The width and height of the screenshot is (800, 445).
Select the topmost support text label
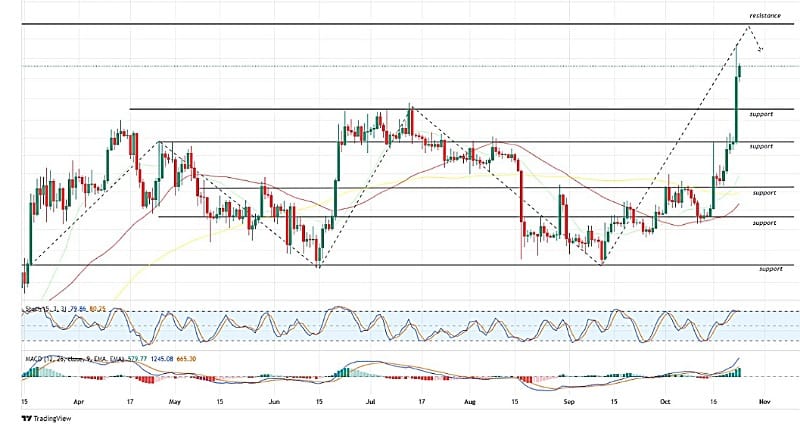click(x=762, y=115)
